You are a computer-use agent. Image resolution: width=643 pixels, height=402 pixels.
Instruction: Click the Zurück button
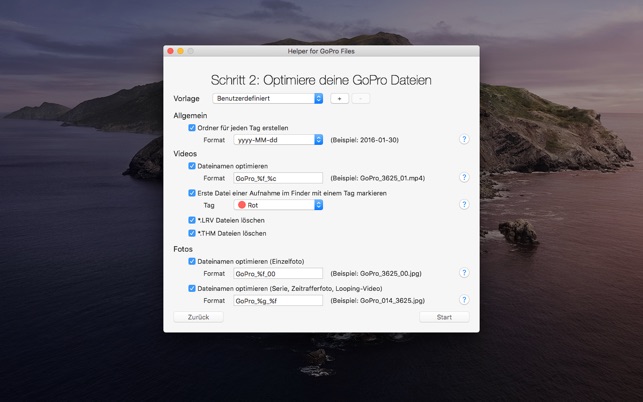click(198, 317)
